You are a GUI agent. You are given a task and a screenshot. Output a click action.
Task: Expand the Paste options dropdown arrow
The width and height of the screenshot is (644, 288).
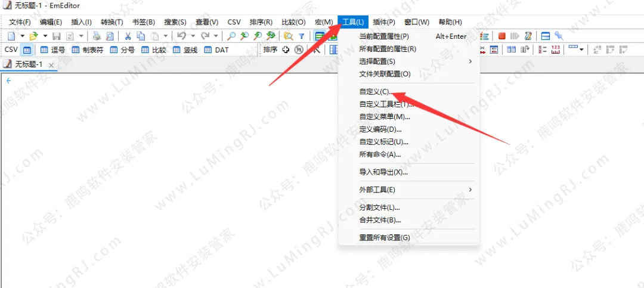[x=165, y=36]
